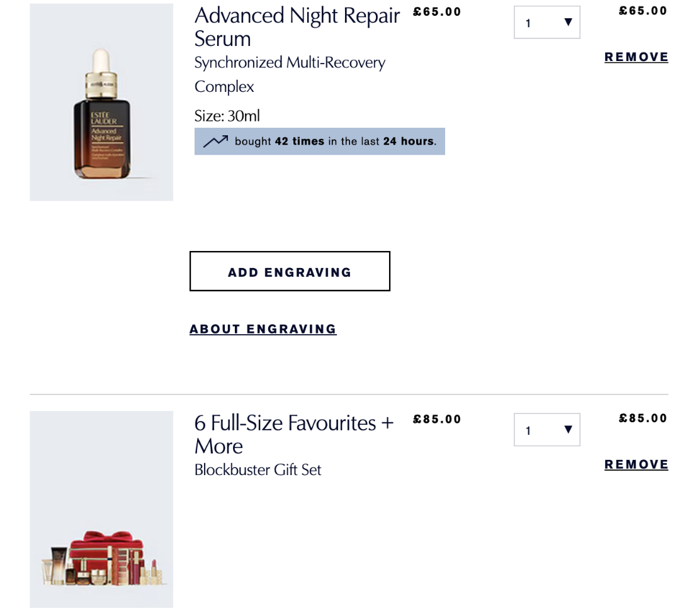Click the Advanced Night Repair Serum title

click(x=297, y=27)
